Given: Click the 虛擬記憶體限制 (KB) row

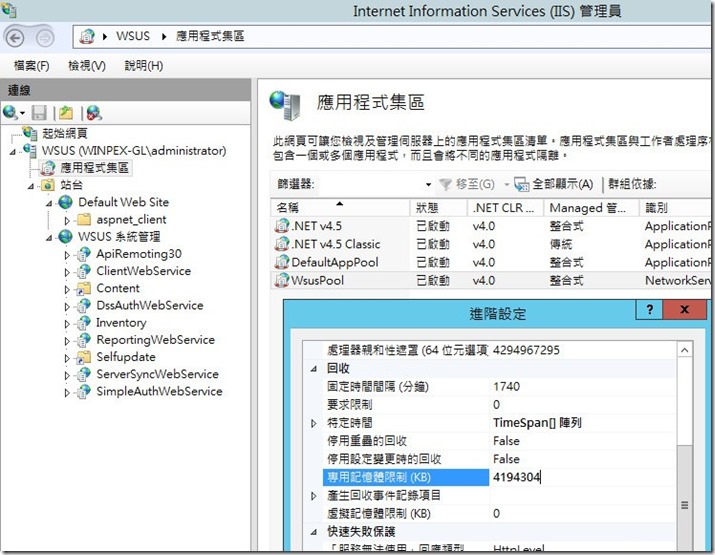Looking at the screenshot, I should (498, 514).
